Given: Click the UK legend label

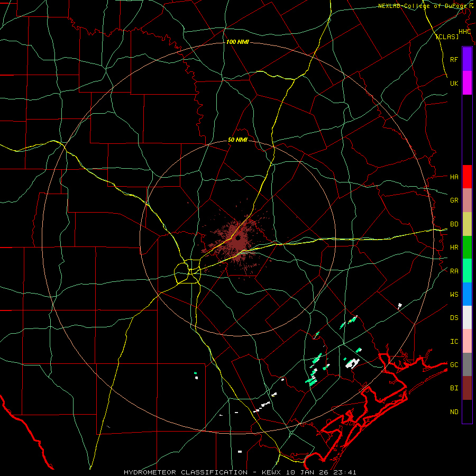Looking at the screenshot, I should [x=454, y=83].
